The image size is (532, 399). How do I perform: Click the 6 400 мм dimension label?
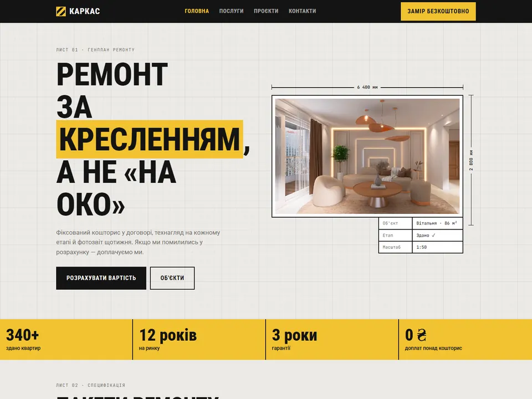pyautogui.click(x=367, y=87)
